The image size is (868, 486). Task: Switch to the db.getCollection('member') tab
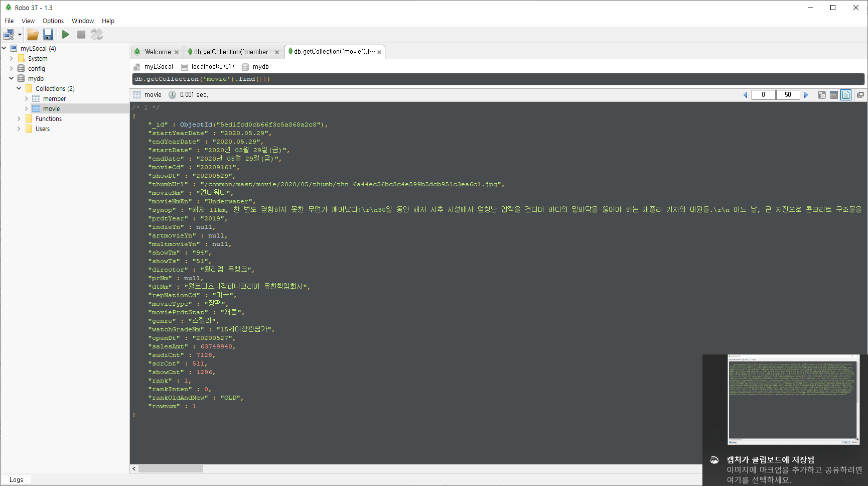click(x=233, y=52)
